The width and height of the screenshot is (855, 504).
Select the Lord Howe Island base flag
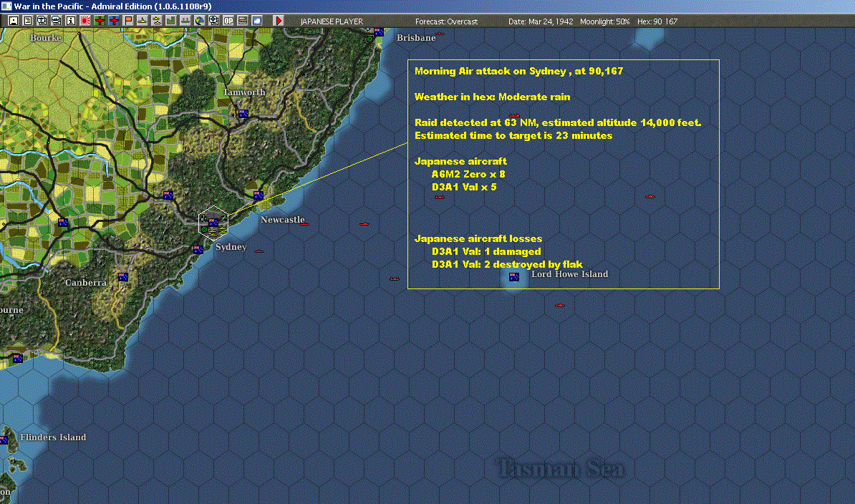tap(513, 277)
